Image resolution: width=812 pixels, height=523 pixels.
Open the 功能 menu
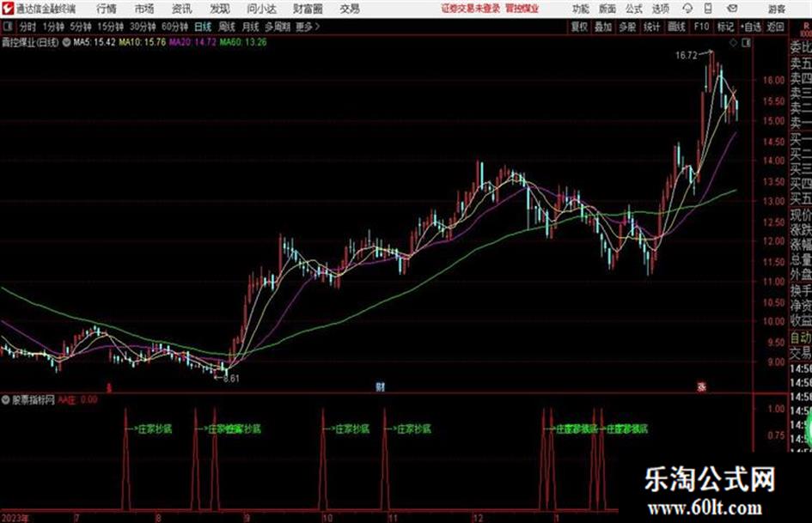tap(581, 9)
